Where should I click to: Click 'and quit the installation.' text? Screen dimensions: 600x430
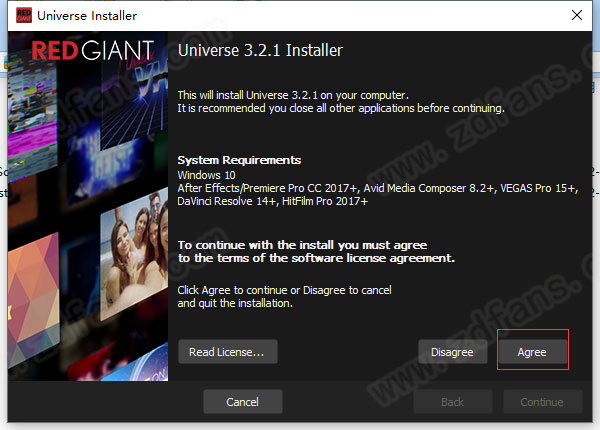coord(235,303)
